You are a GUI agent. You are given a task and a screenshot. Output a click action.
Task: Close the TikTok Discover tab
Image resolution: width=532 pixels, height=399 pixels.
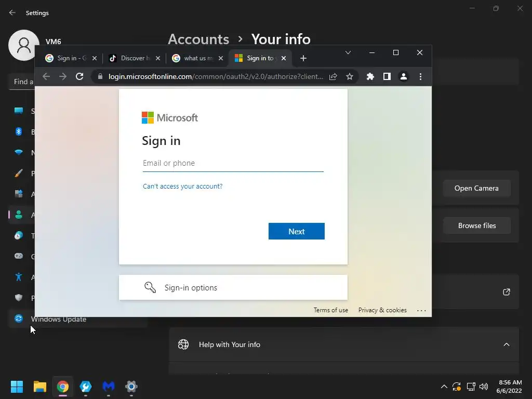tap(158, 58)
